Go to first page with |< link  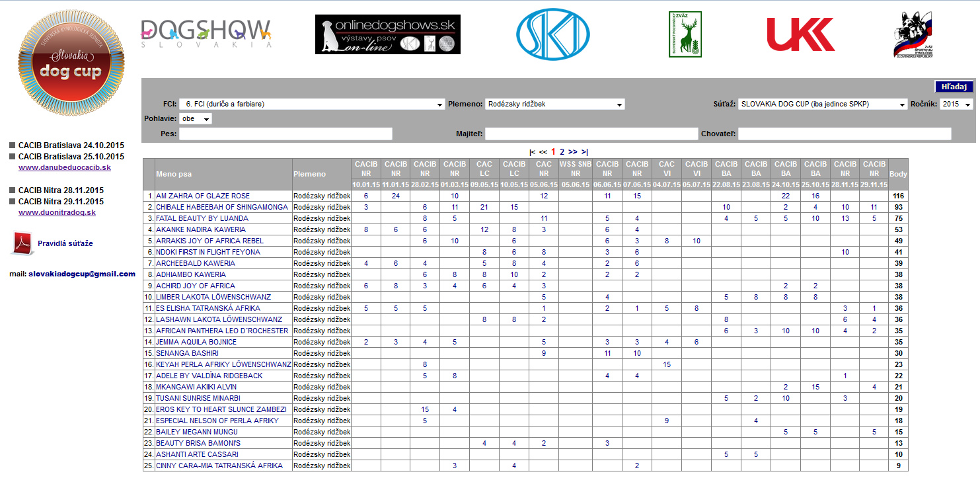coord(533,151)
